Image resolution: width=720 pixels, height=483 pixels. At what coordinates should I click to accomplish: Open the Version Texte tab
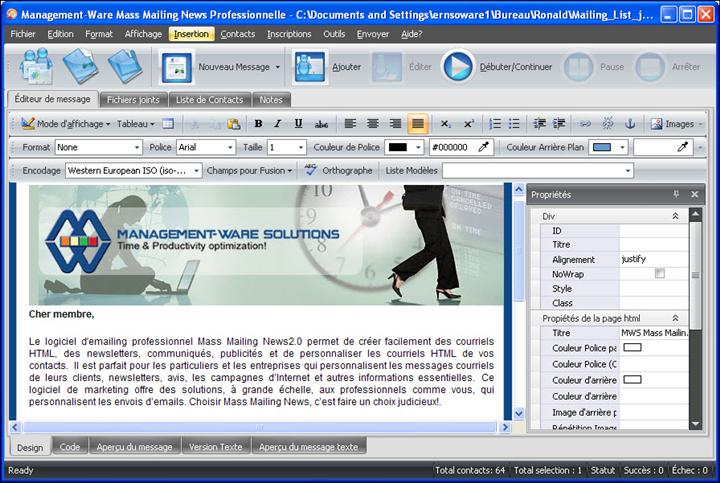[215, 446]
